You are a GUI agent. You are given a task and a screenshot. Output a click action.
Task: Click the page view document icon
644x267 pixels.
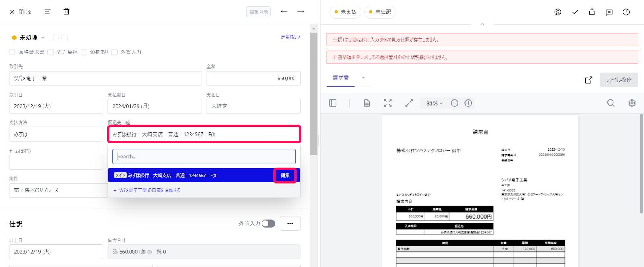tap(367, 103)
